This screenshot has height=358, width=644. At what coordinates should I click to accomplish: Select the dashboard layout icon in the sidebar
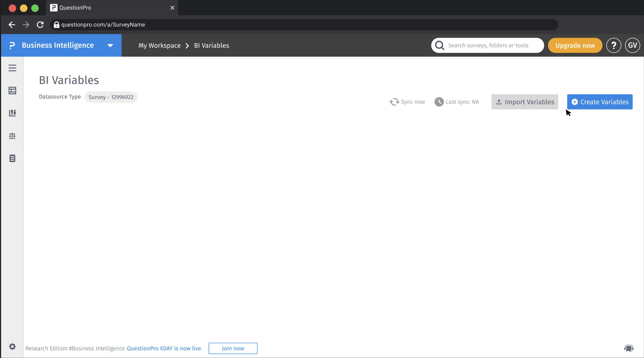[x=12, y=91]
